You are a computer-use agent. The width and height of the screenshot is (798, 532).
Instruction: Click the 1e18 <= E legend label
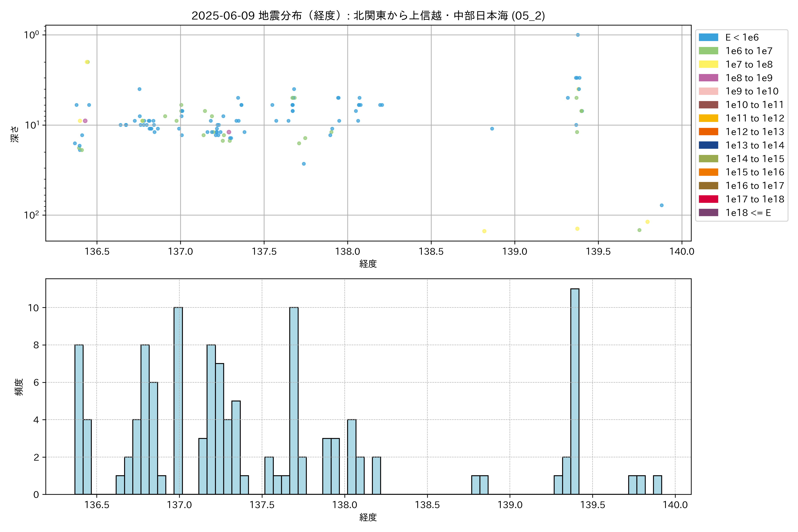pos(748,213)
